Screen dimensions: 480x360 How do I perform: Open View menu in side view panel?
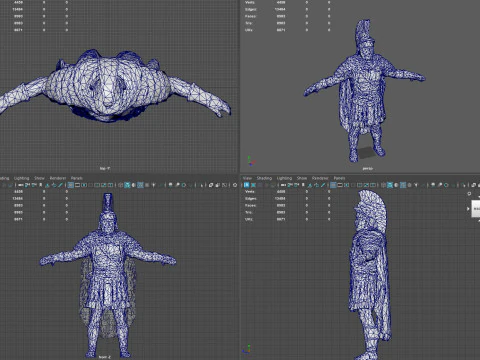pyautogui.click(x=247, y=178)
